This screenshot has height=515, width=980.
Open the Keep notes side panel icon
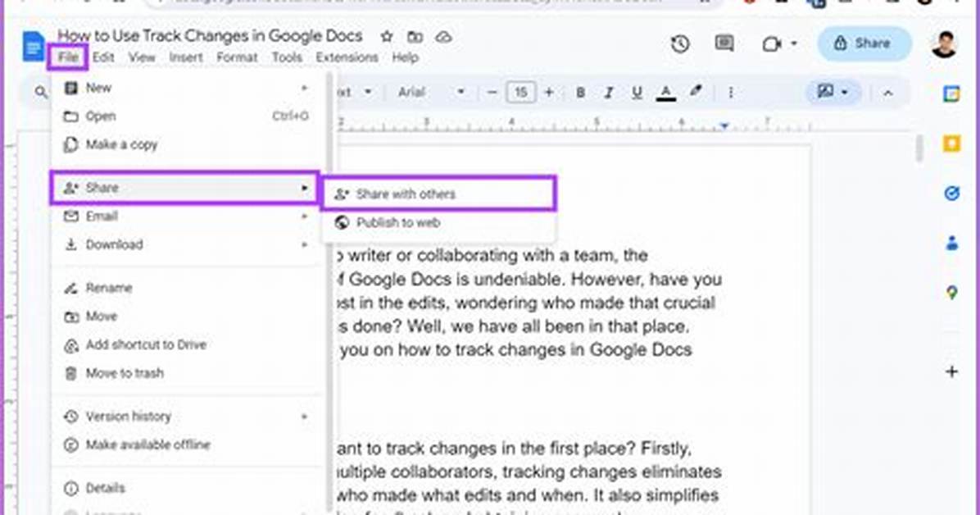(x=951, y=144)
